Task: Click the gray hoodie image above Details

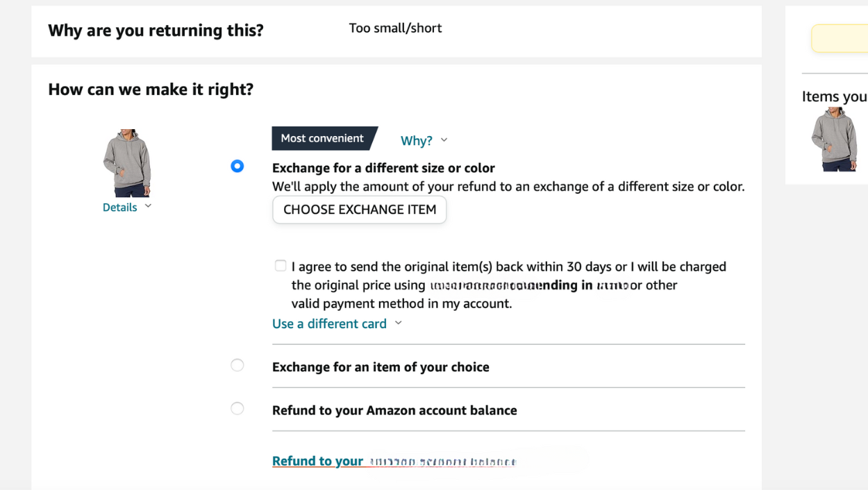Action: tap(127, 163)
